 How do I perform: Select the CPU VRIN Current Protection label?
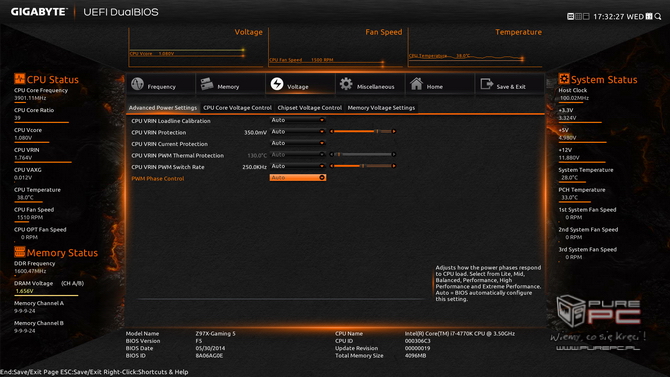click(170, 144)
